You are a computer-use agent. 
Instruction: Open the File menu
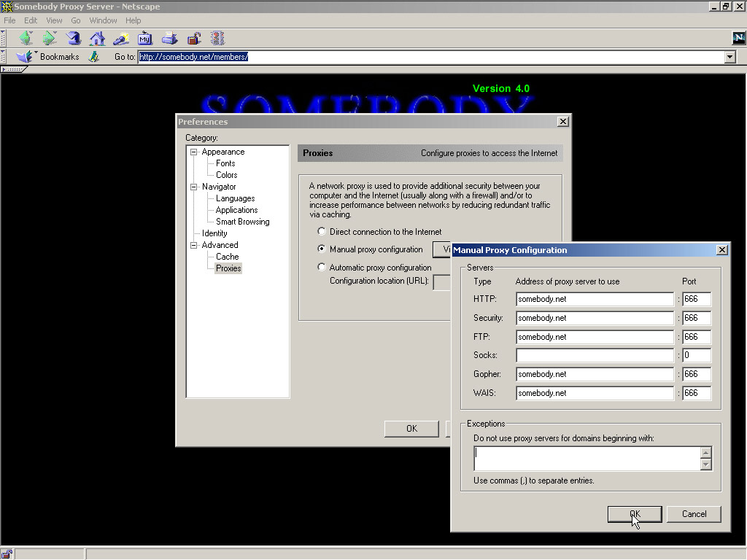click(x=9, y=20)
